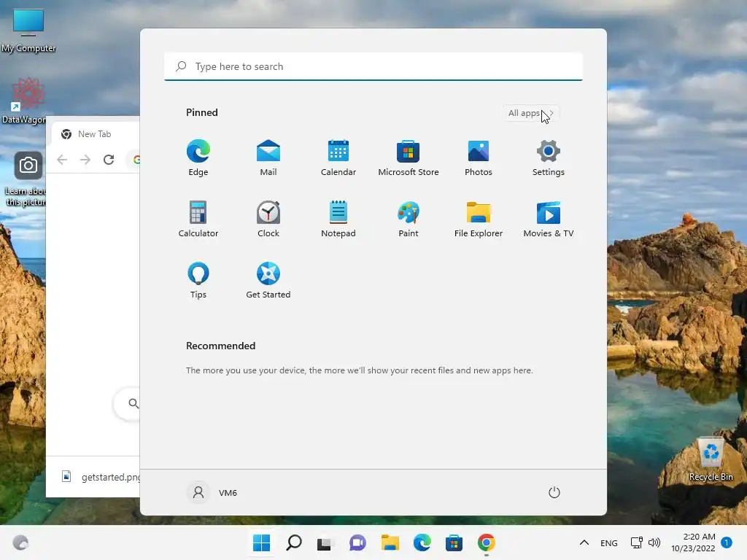Click All apps button
This screenshot has height=560, width=747.
(x=531, y=113)
